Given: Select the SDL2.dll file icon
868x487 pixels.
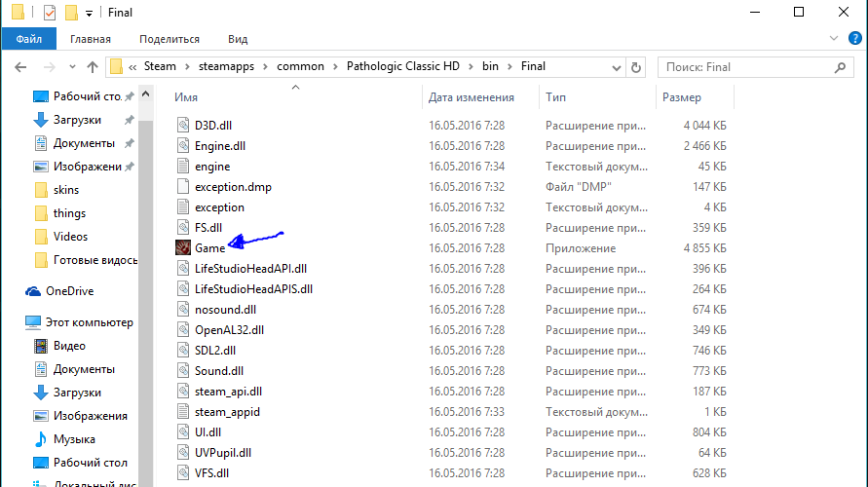Looking at the screenshot, I should 183,351.
